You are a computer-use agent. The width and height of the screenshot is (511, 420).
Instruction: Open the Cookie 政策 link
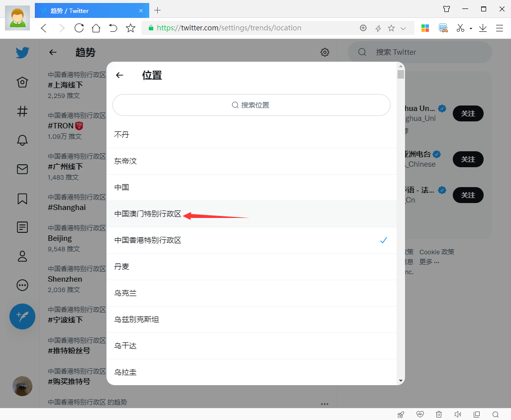click(x=437, y=252)
